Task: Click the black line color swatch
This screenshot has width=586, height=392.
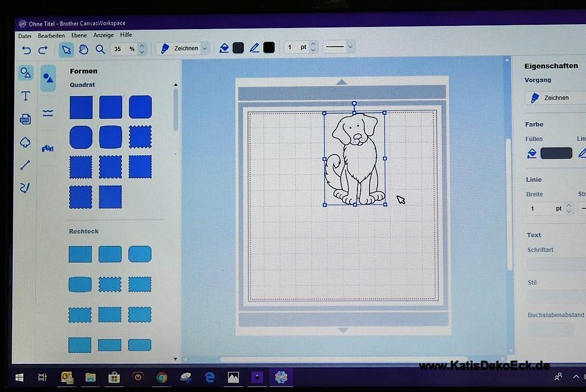Action: [269, 47]
